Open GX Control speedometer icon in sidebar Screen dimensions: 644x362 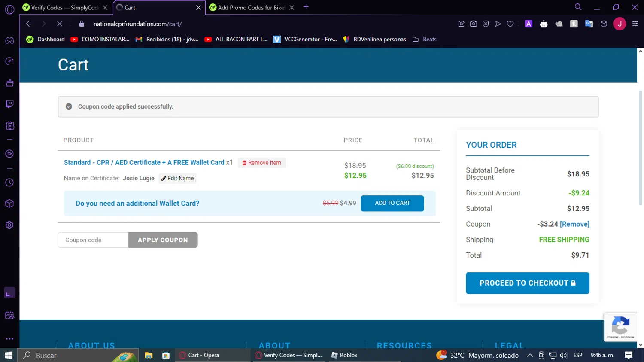[9, 61]
